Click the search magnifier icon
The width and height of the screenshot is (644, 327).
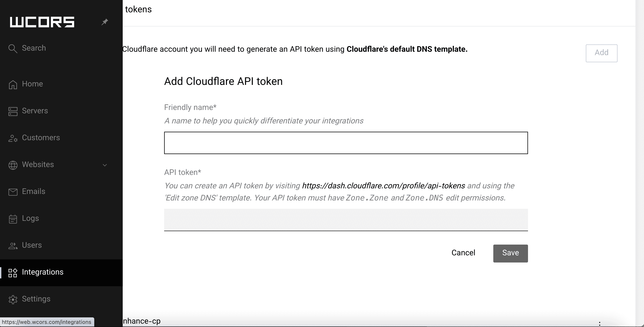tap(13, 49)
